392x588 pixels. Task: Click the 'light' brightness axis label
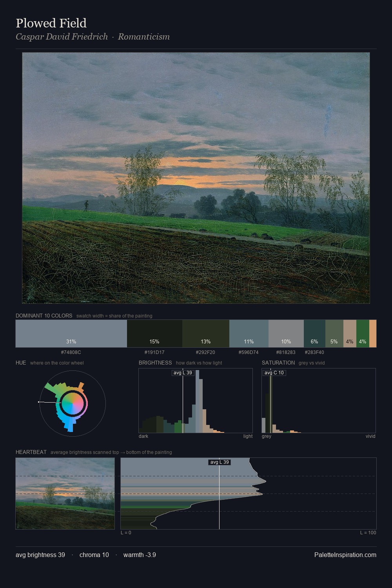click(x=248, y=436)
